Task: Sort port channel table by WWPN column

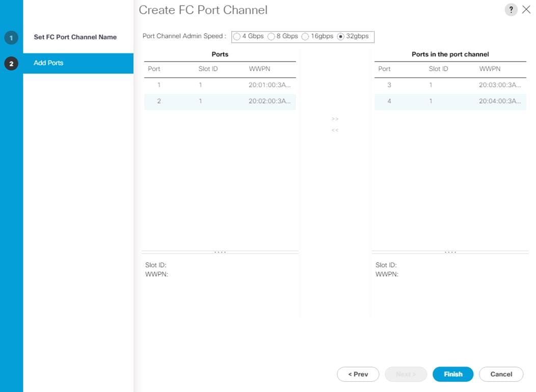Action: click(x=490, y=69)
